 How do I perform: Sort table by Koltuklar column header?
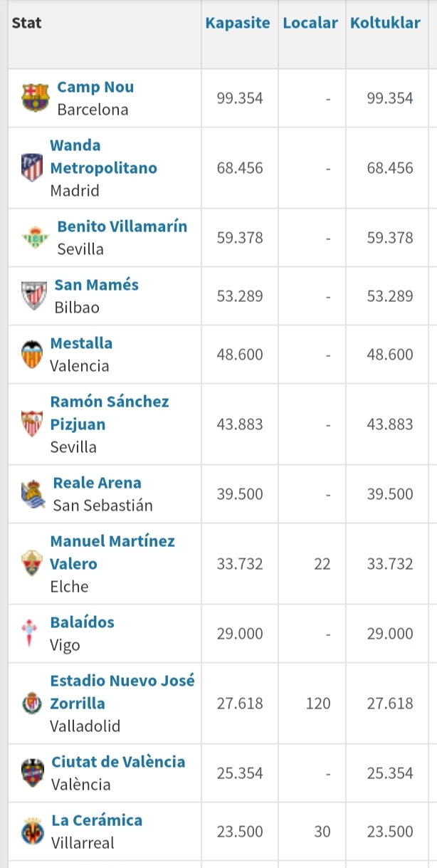pos(386,23)
